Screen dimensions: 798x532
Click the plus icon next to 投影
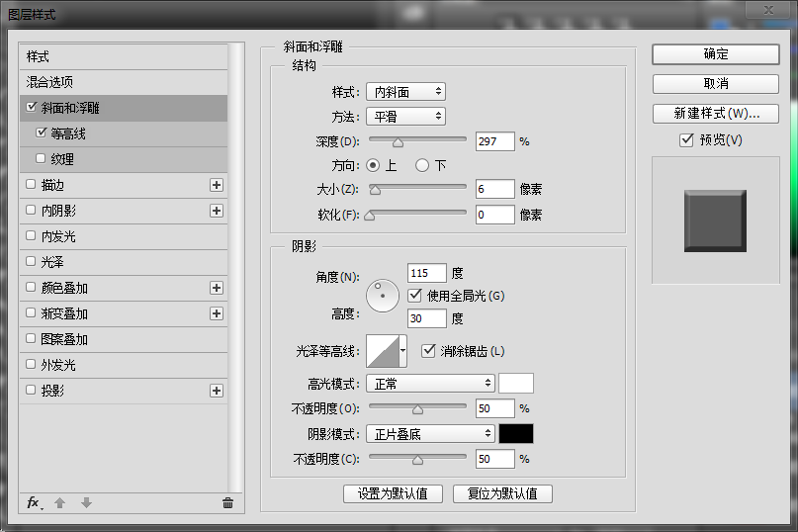(217, 391)
